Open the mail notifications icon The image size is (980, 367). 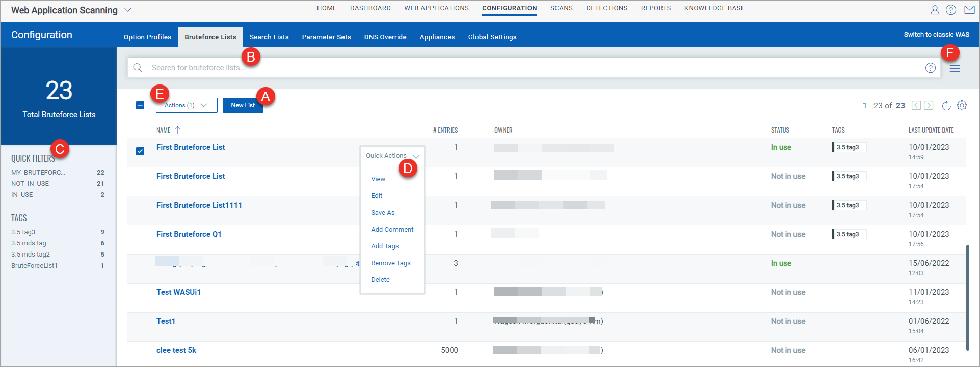(x=969, y=10)
